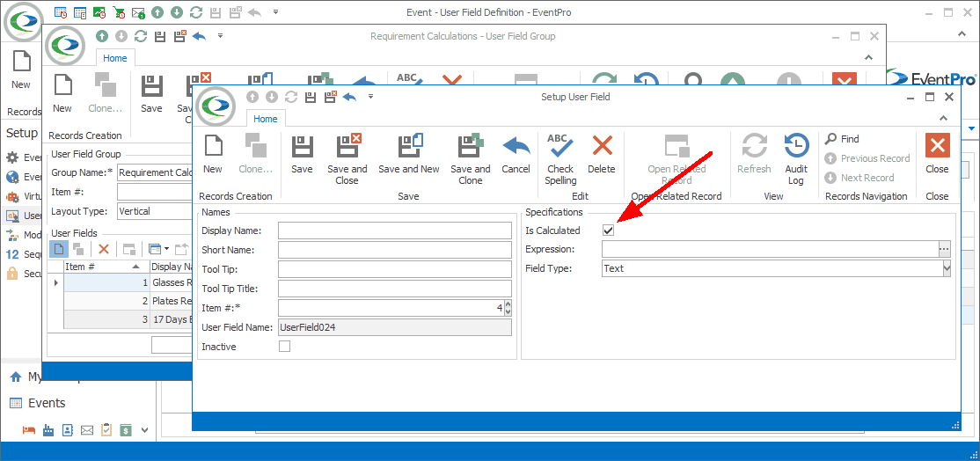Screen dimensions: 980x461
Task: Expand more navigation options chevron at bottom
Action: pos(145,429)
